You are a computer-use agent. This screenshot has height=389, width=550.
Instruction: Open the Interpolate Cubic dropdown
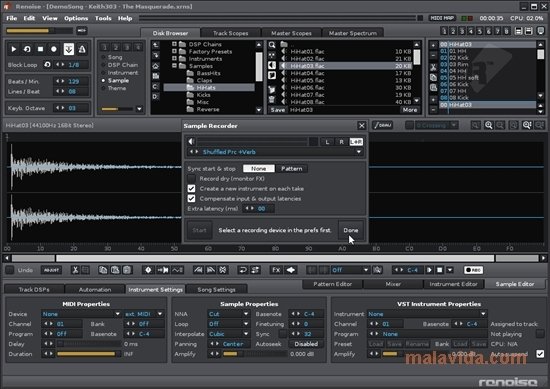tap(228, 334)
